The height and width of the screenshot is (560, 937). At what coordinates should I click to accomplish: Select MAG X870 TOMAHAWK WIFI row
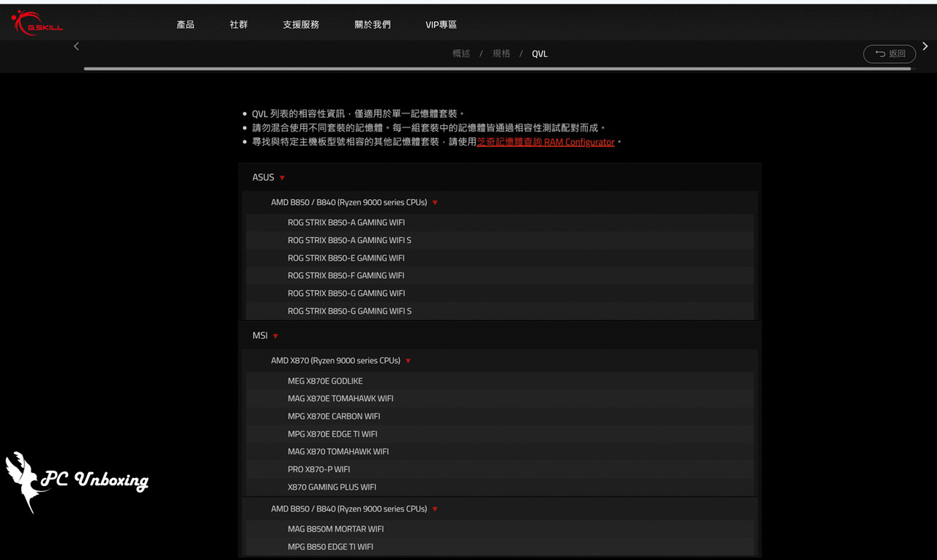coord(500,452)
